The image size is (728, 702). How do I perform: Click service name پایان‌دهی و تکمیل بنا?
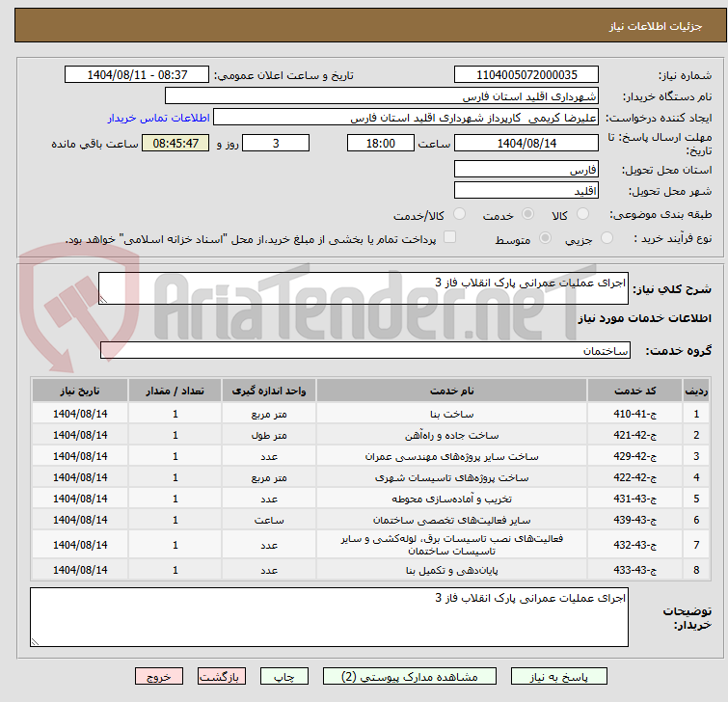(452, 570)
